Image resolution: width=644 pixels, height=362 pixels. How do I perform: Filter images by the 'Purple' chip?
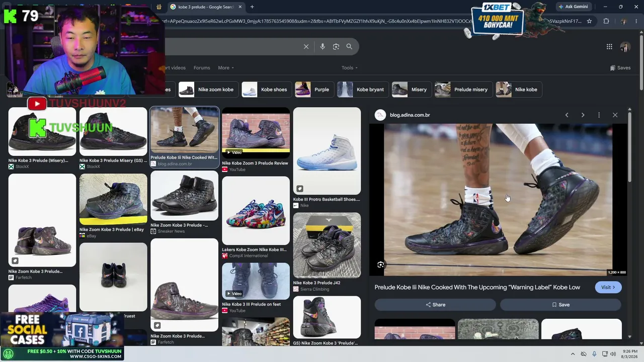[x=313, y=89]
